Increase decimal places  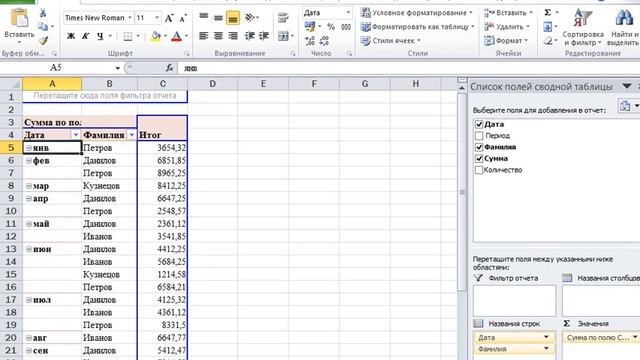pos(310,40)
